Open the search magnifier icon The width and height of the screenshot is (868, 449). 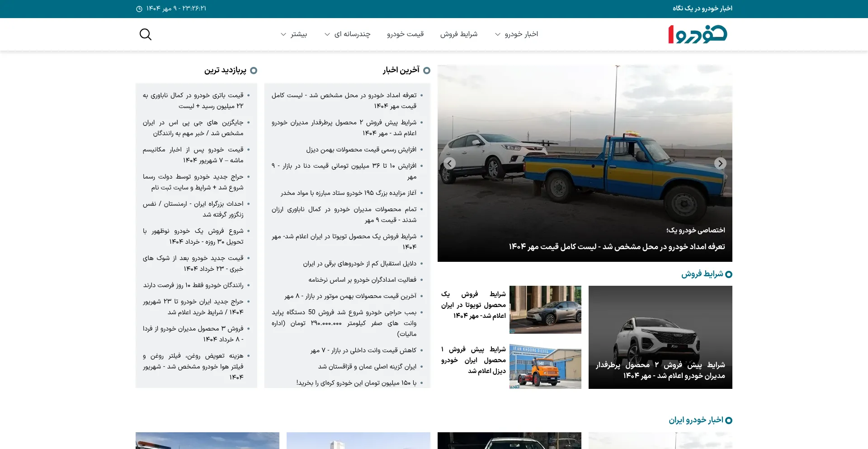[x=145, y=34]
